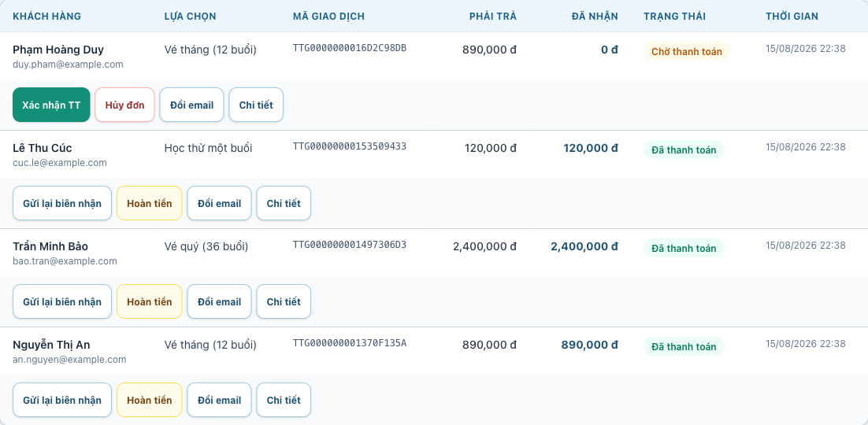Click the MÃ GIAO DỊCH column header

328,16
